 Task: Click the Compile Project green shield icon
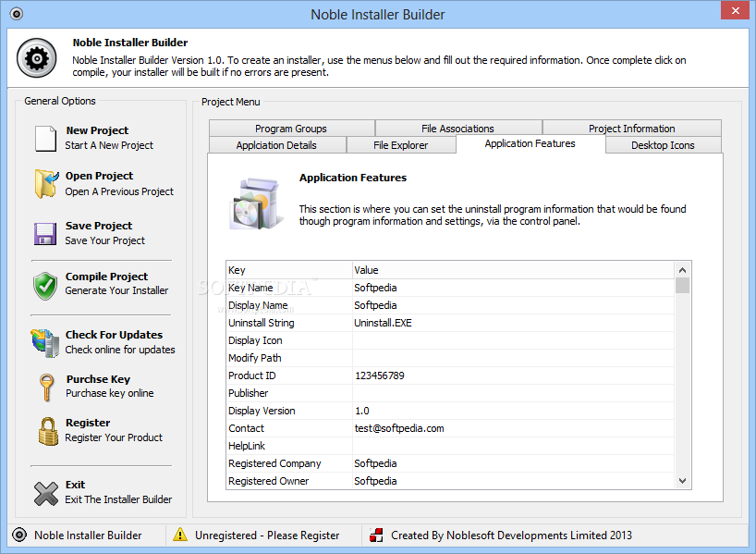(45, 286)
